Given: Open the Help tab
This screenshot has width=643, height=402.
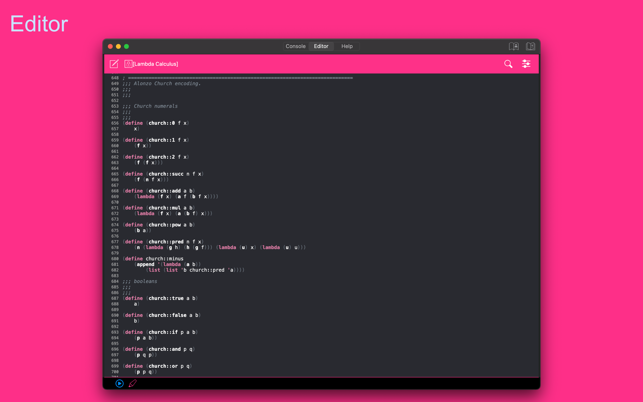Looking at the screenshot, I should tap(347, 46).
